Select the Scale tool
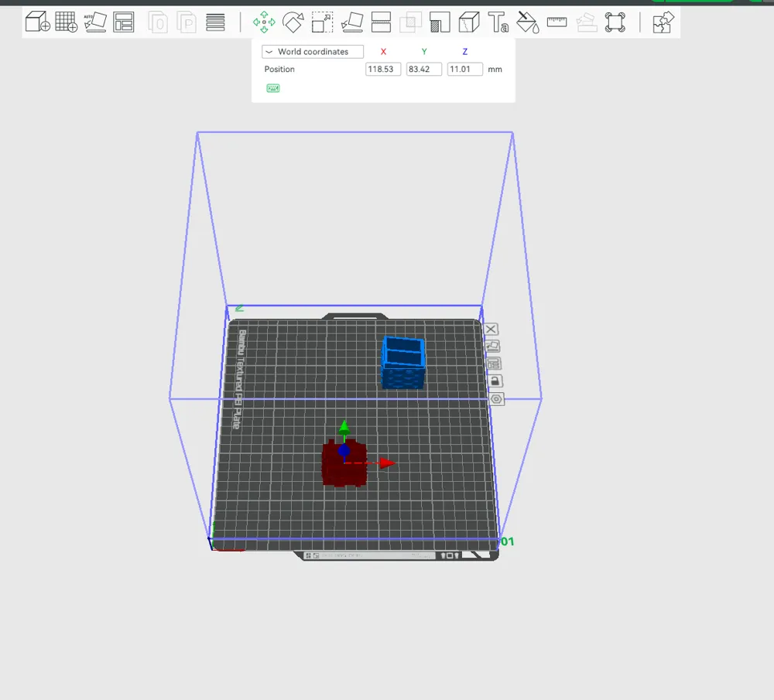Viewport: 774px width, 700px height. [322, 22]
